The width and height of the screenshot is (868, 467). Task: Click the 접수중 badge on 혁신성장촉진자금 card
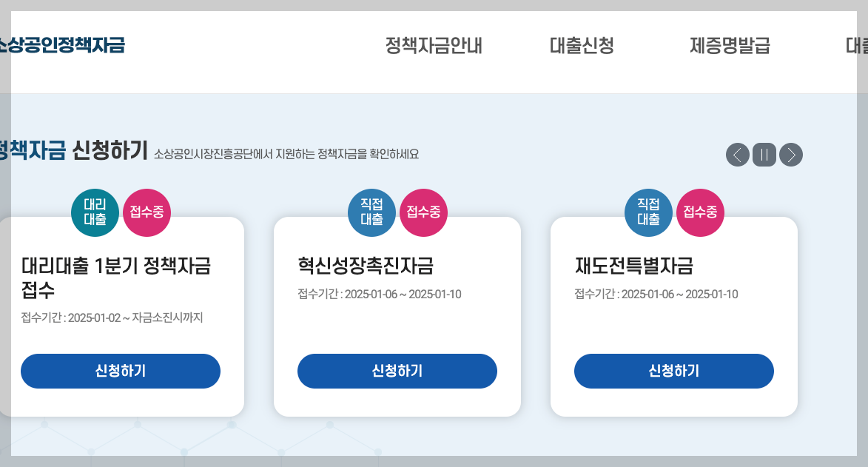423,212
